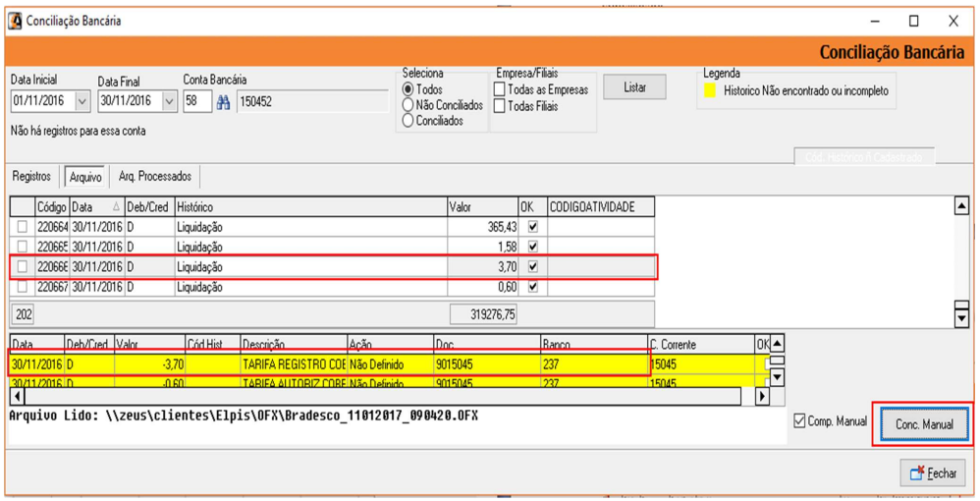Click the lower grid horizontal scroll-left arrow
Viewport: 980px width, 501px height.
[x=17, y=396]
